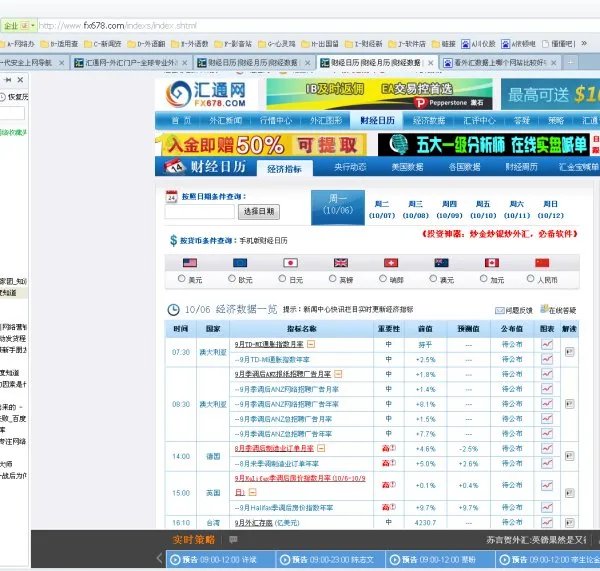Click the 选择日期 button
600x571 pixels.
coord(258,211)
